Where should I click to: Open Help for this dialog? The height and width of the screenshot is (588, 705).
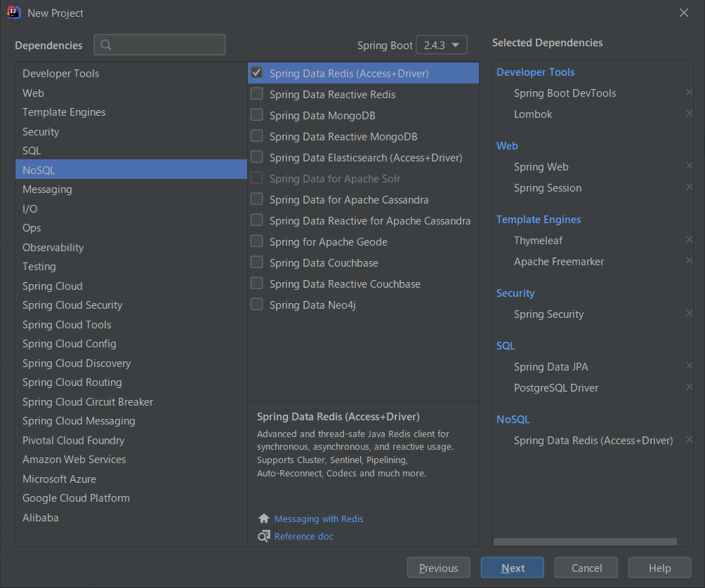(659, 568)
